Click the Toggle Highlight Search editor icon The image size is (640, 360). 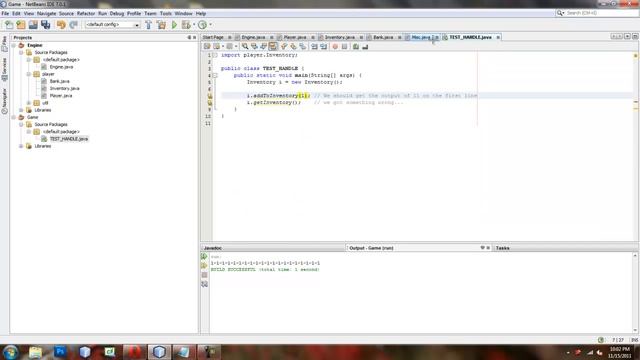(x=273, y=47)
